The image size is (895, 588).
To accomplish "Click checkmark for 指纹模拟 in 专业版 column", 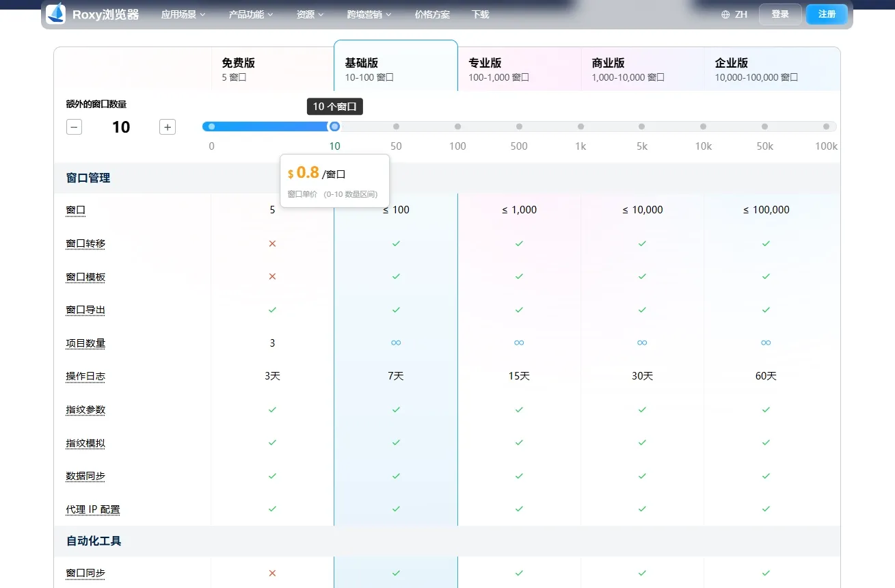I will tap(519, 442).
